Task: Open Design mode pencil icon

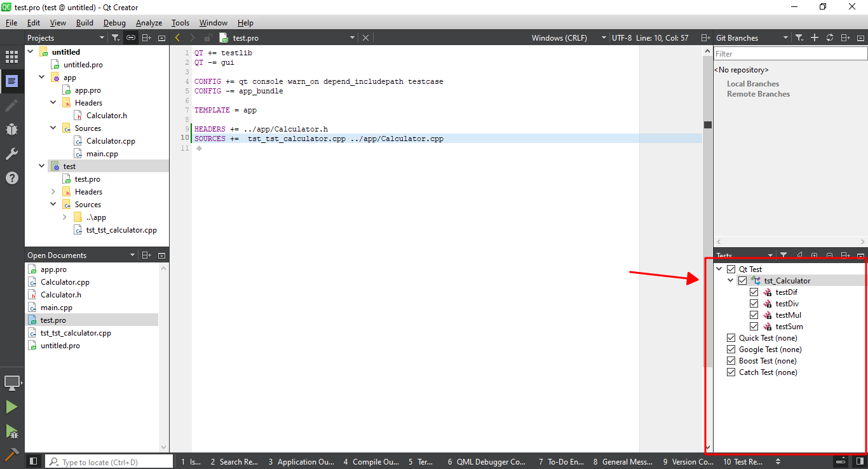Action: tap(11, 105)
